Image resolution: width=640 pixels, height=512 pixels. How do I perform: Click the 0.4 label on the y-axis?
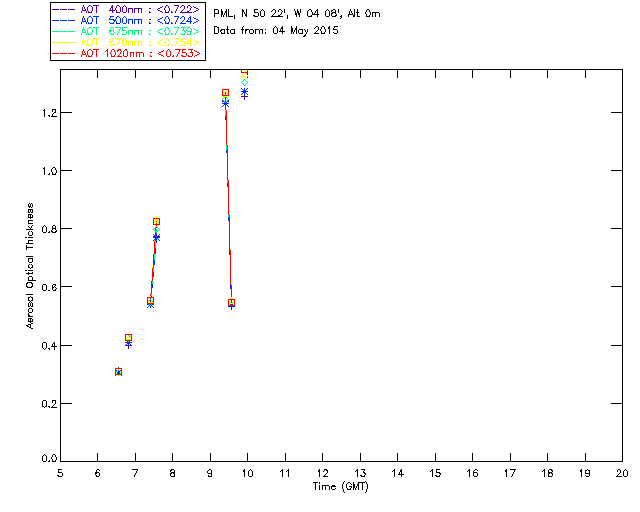(x=49, y=346)
